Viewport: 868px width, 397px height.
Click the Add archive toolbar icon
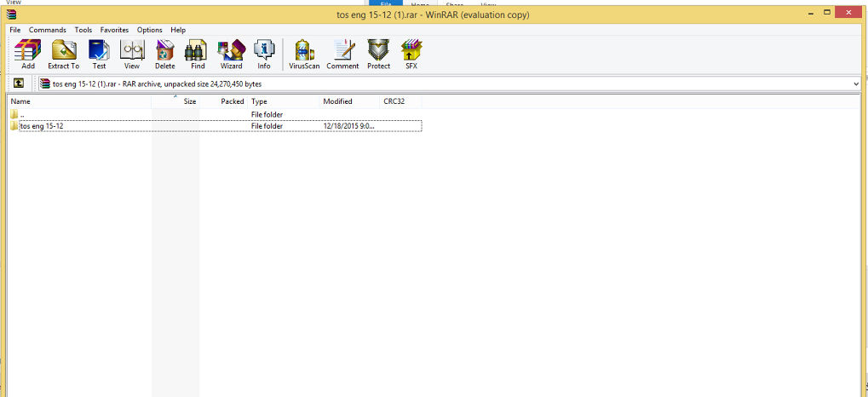pyautogui.click(x=28, y=54)
